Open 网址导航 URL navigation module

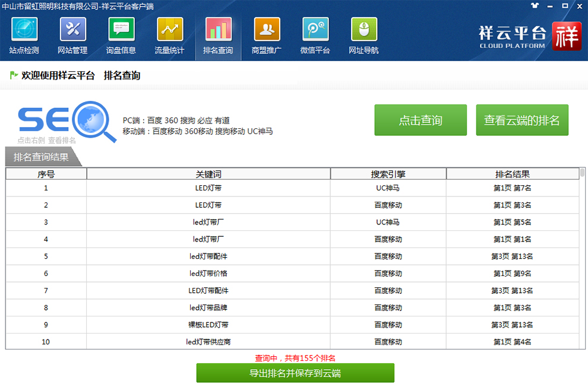[x=363, y=36]
